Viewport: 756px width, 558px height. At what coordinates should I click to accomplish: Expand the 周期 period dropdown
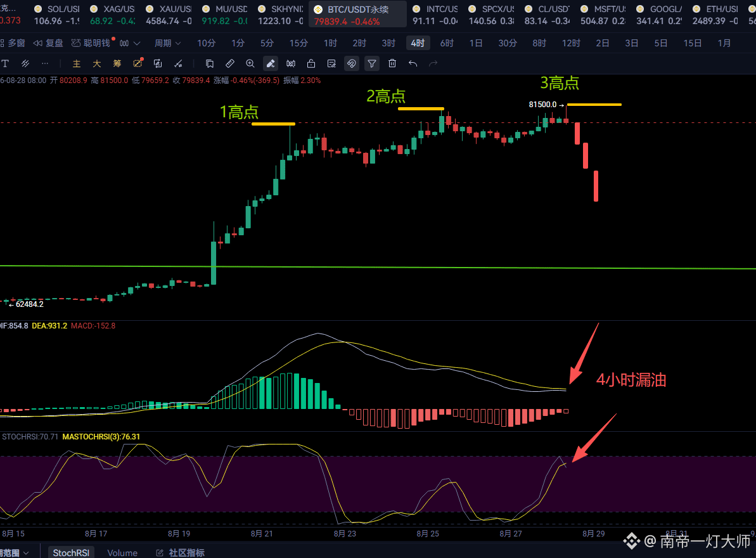167,43
